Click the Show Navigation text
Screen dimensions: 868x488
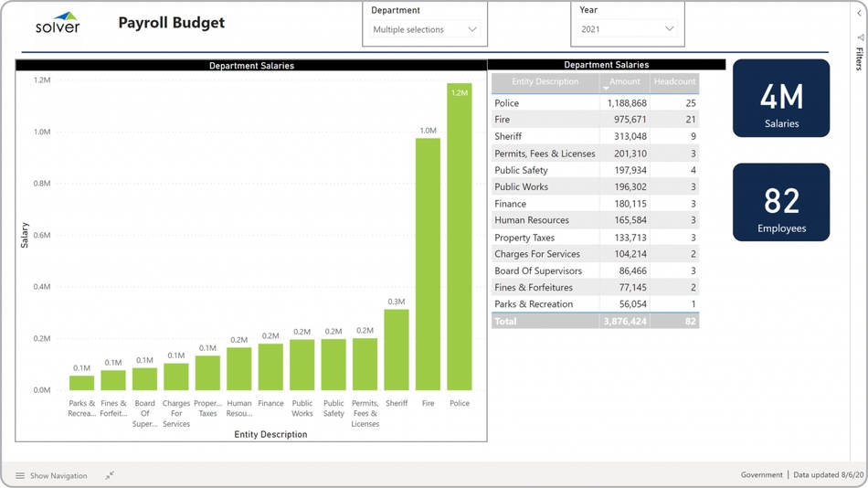[x=58, y=476]
